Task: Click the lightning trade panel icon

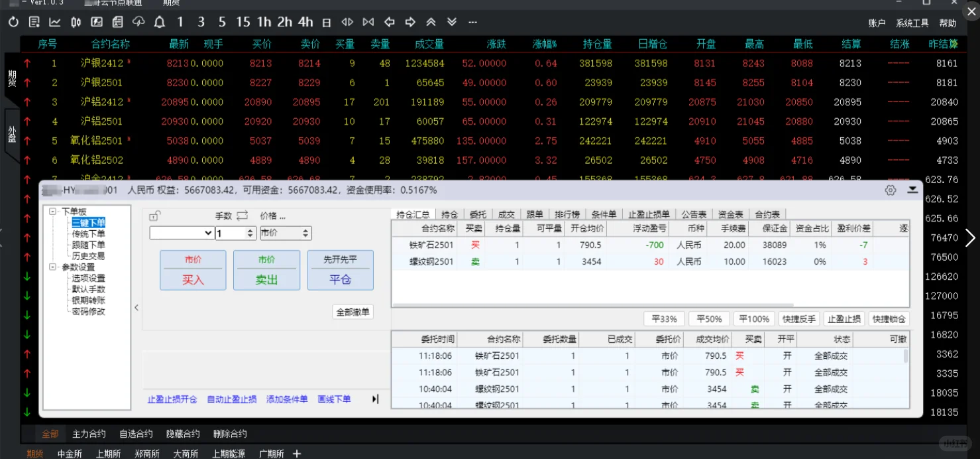Action: (x=97, y=22)
